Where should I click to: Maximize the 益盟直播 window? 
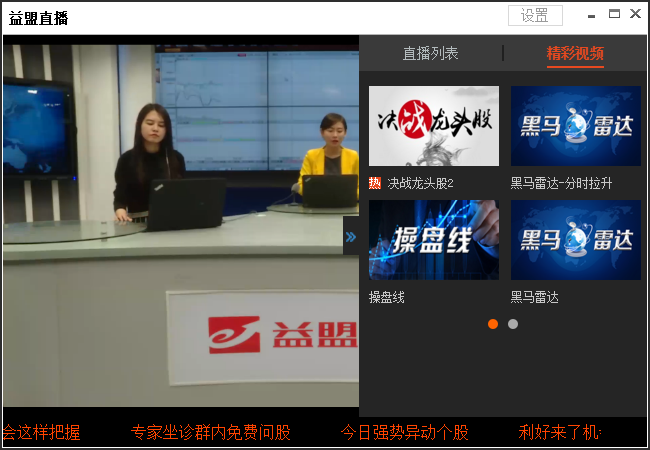tap(614, 14)
